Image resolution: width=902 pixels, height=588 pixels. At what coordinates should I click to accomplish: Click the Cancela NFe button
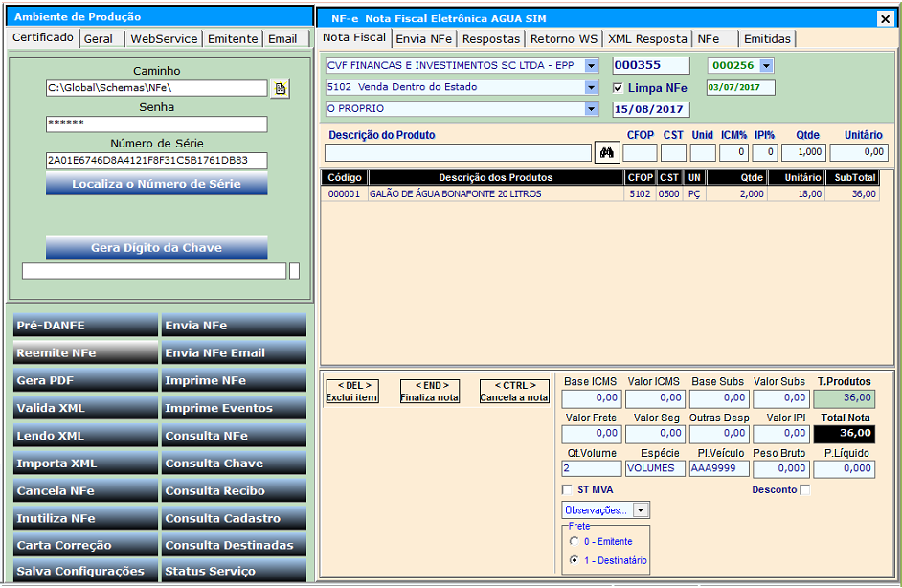click(x=86, y=490)
